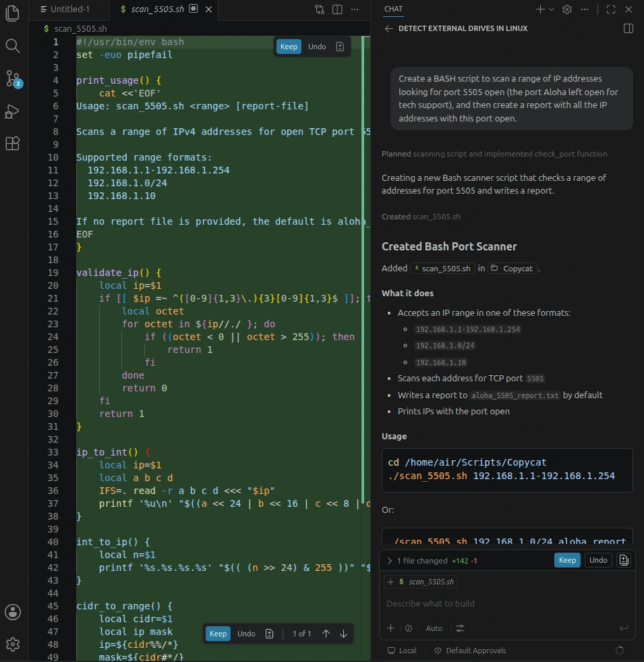
Task: Select the CHAT panel tab
Action: click(x=393, y=9)
